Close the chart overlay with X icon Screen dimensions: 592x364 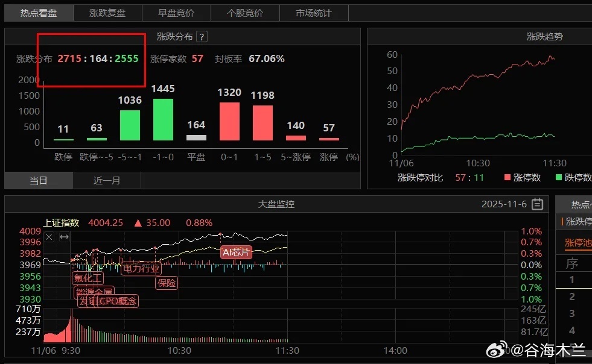49,237
